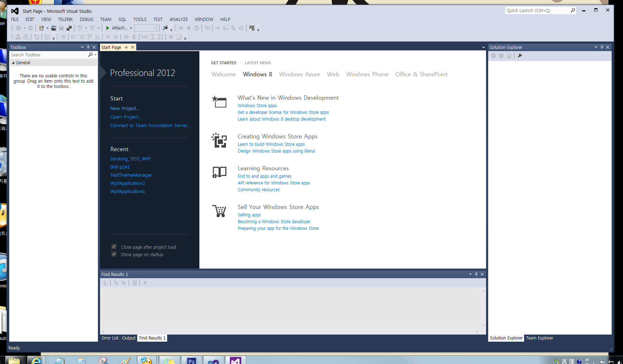Click the Quick Launch search field
The image size is (623, 364).
pos(537,11)
